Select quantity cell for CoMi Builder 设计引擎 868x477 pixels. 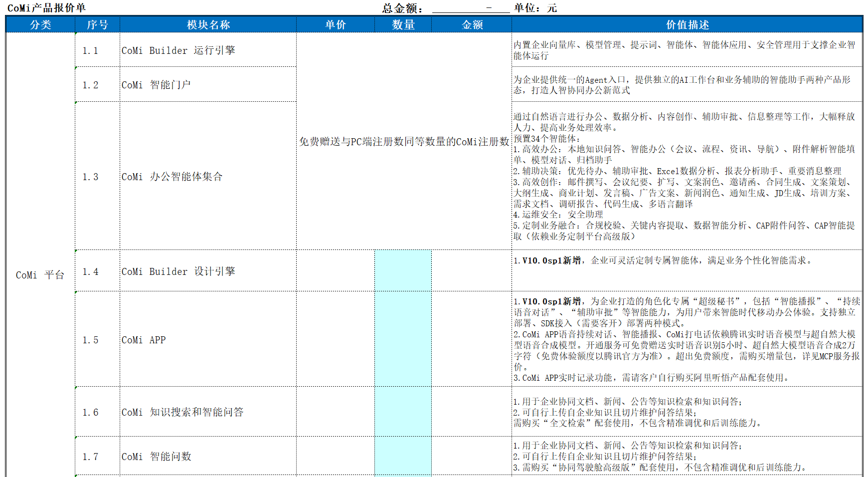403,271
